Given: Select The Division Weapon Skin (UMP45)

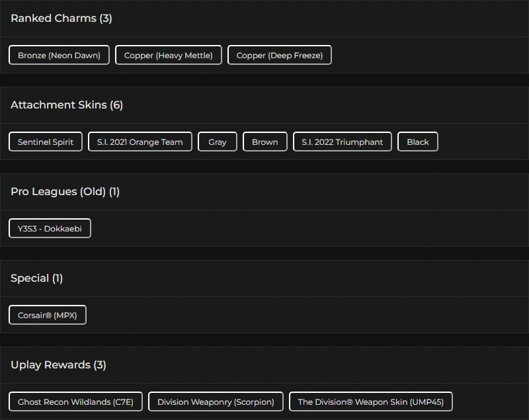Looking at the screenshot, I should 371,402.
